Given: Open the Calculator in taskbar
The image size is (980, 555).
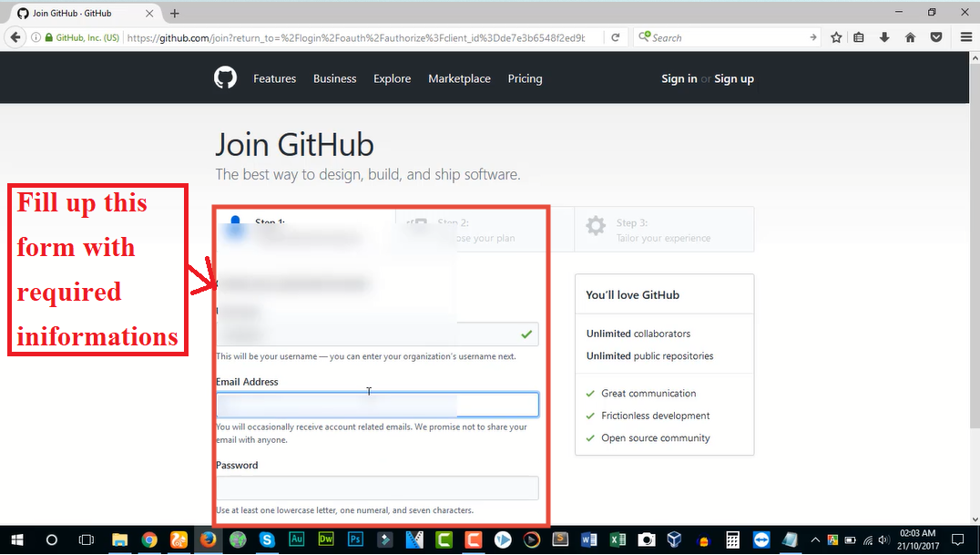Looking at the screenshot, I should [x=732, y=540].
